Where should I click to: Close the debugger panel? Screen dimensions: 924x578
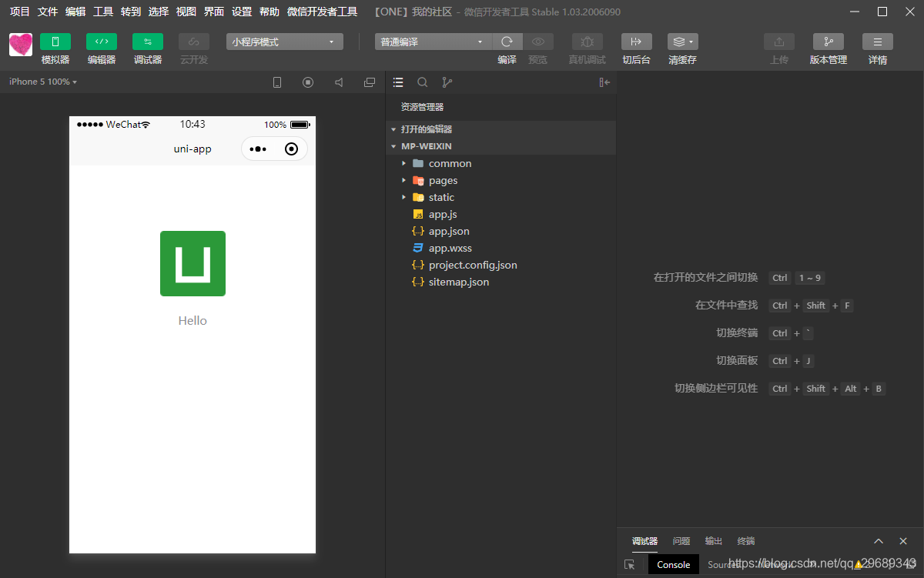pyautogui.click(x=903, y=541)
